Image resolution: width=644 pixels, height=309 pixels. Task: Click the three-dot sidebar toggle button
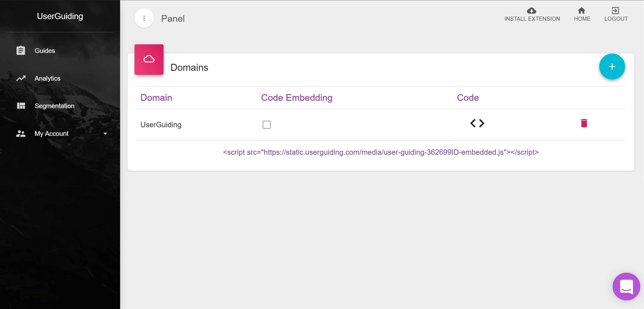click(144, 18)
